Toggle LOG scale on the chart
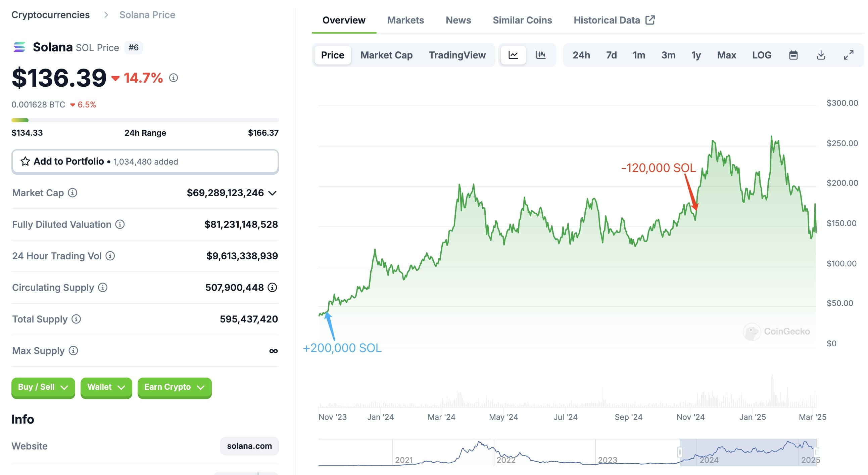868x475 pixels. point(762,55)
